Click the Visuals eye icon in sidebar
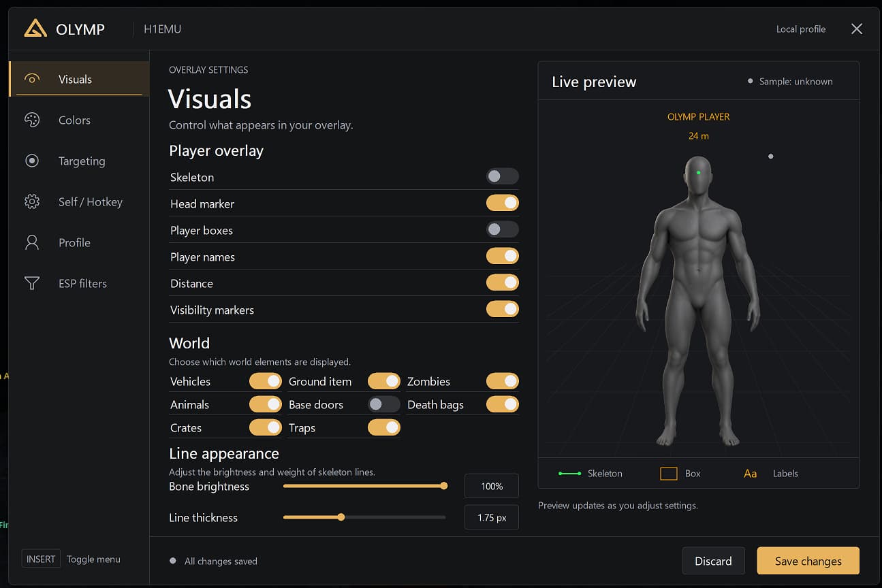 tap(32, 79)
